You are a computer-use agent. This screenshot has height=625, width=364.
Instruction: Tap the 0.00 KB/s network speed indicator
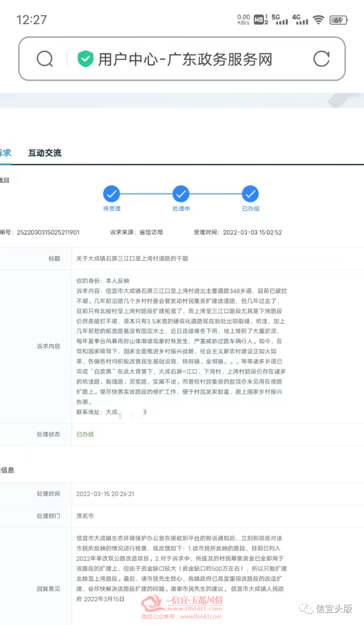click(x=244, y=20)
